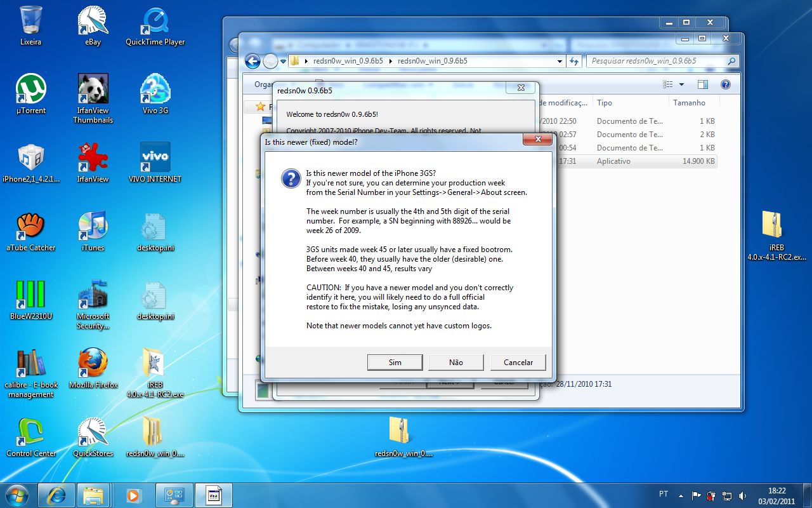The image size is (812, 508).
Task: Open the volume speaker tray icon
Action: point(743,495)
